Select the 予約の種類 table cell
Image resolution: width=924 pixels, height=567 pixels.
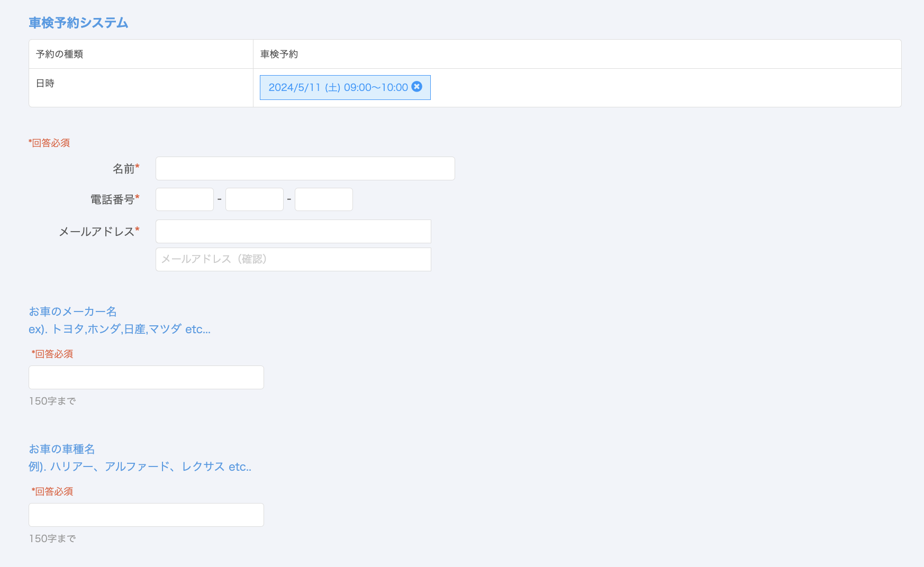59,54
